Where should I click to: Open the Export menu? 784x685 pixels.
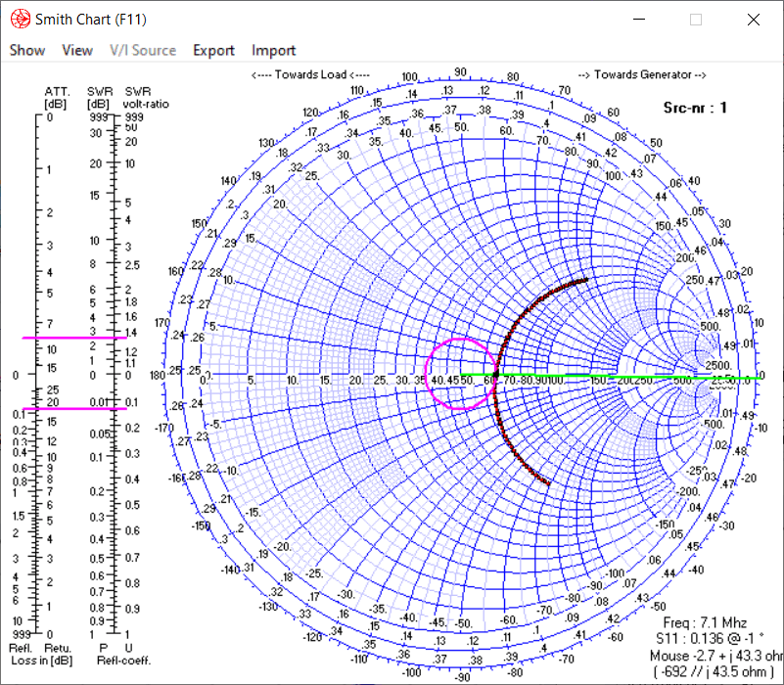point(213,50)
